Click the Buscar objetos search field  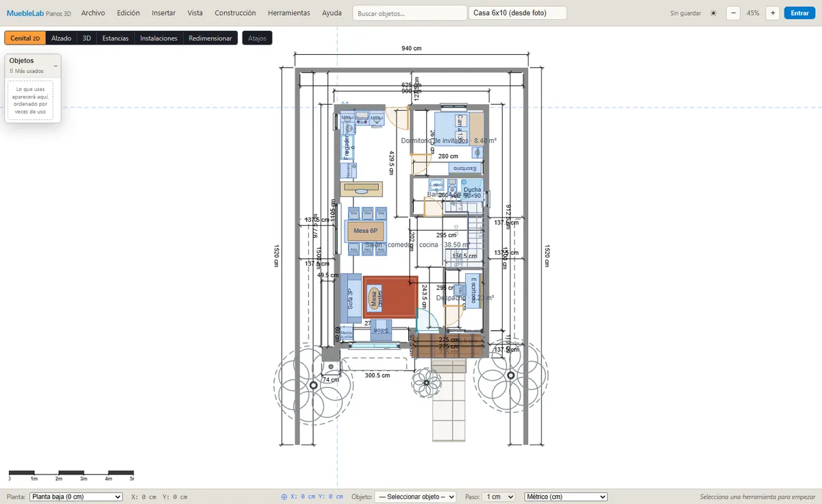[410, 13]
